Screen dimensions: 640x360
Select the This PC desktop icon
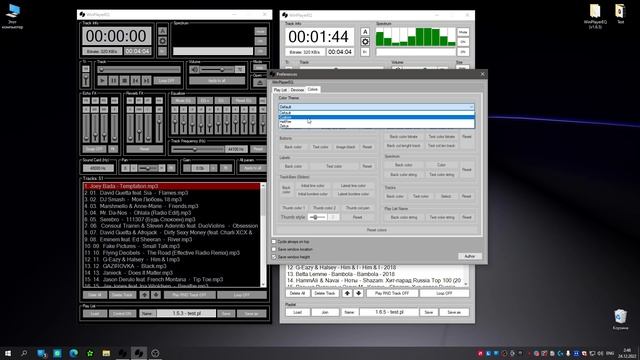tap(13, 17)
